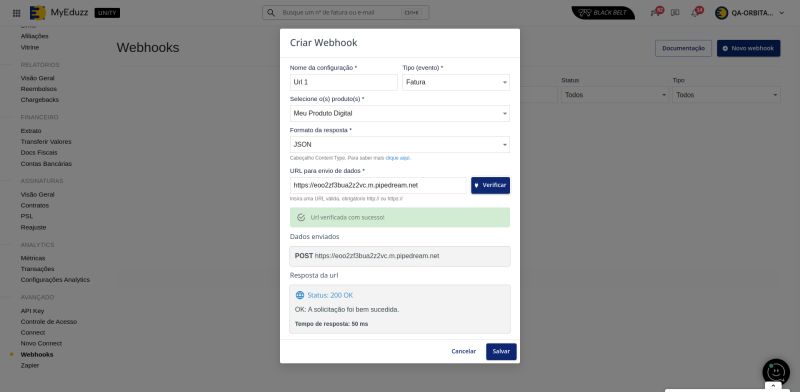Open the megaphone announcements icon

[x=655, y=13]
